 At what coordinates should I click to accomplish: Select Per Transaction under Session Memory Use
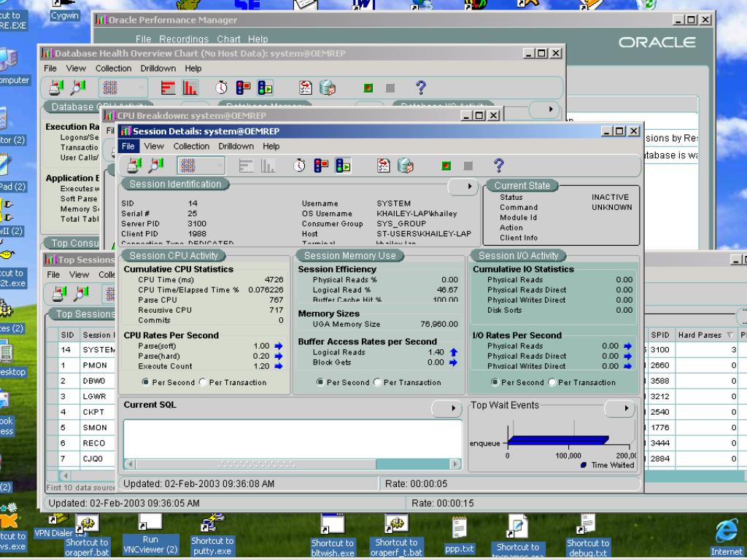(x=377, y=382)
